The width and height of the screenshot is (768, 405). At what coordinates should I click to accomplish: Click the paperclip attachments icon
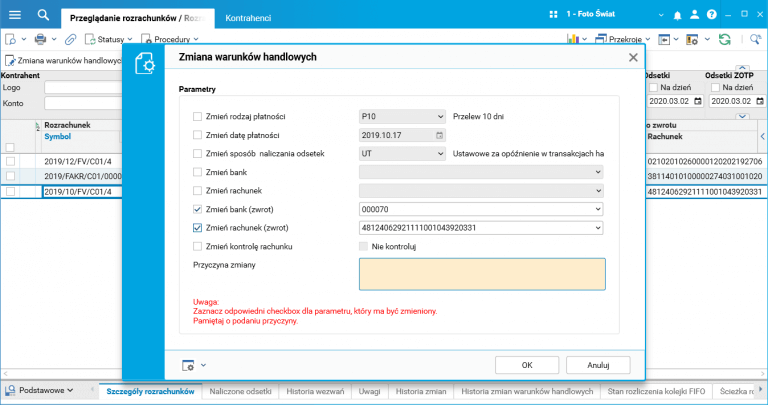pos(70,39)
